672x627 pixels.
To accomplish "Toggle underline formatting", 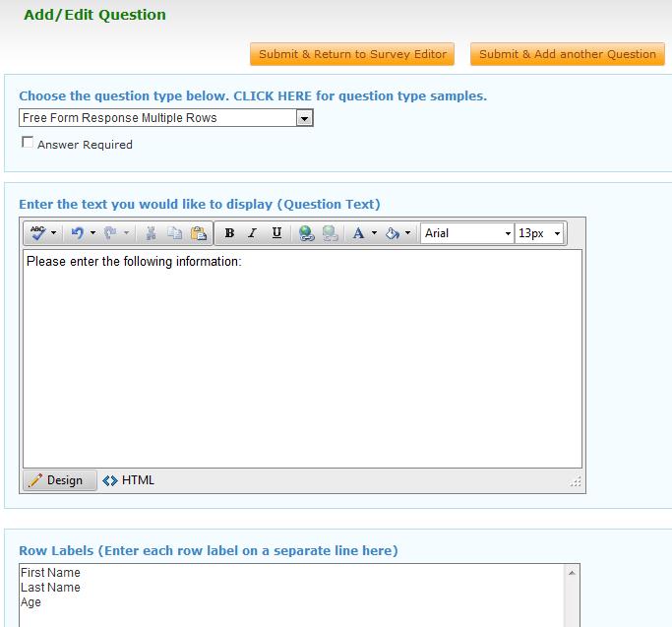I will 276,233.
